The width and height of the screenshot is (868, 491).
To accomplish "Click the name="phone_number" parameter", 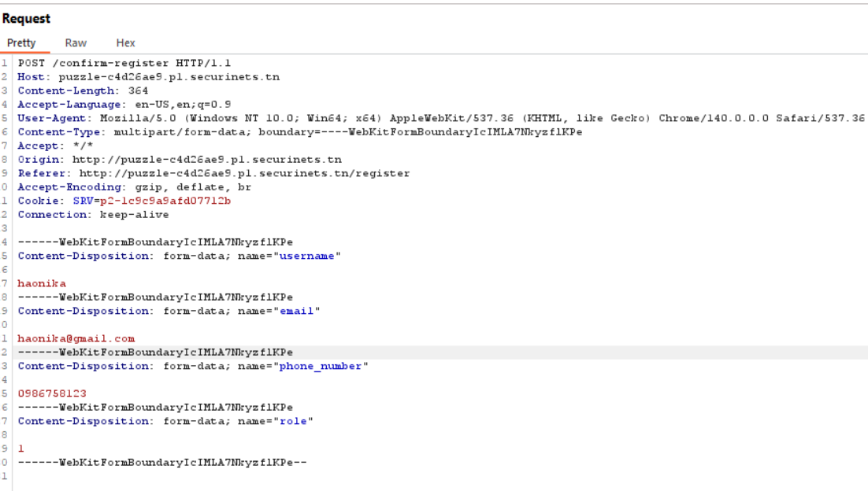I will point(302,366).
